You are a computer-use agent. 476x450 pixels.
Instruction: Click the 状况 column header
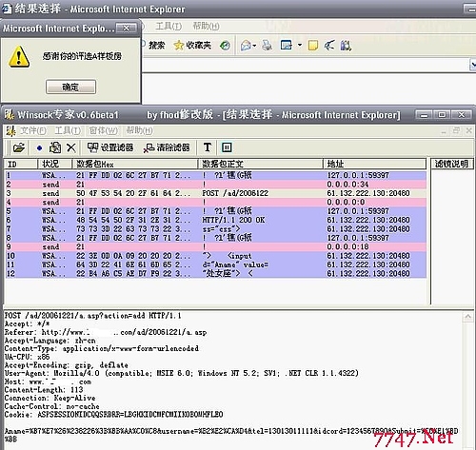(55, 164)
